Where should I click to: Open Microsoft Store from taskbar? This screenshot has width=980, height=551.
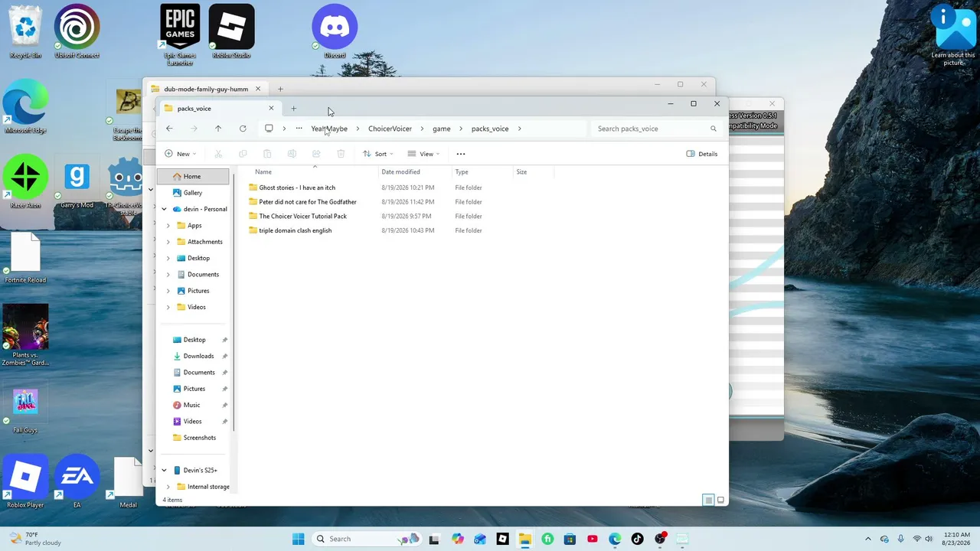tap(570, 539)
